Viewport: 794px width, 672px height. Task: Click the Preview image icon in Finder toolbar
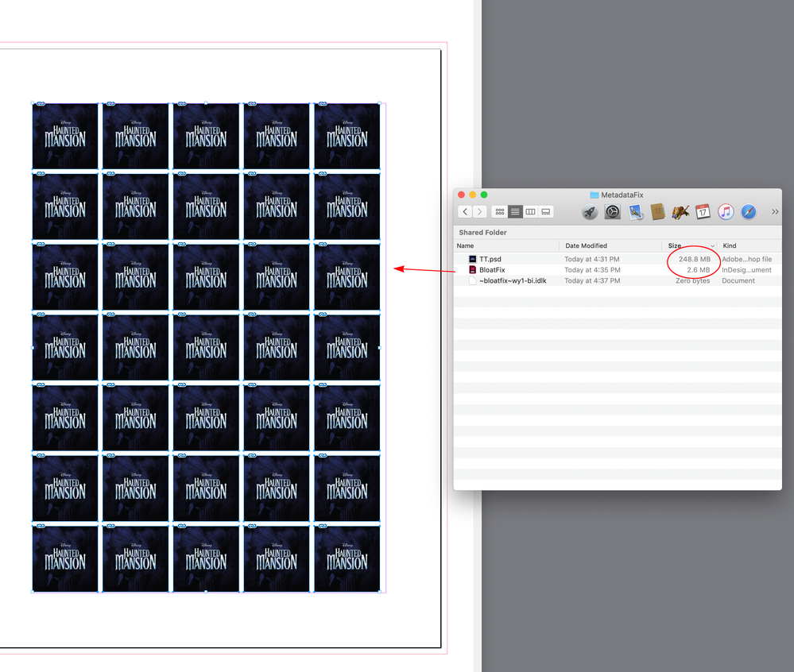[x=633, y=211]
